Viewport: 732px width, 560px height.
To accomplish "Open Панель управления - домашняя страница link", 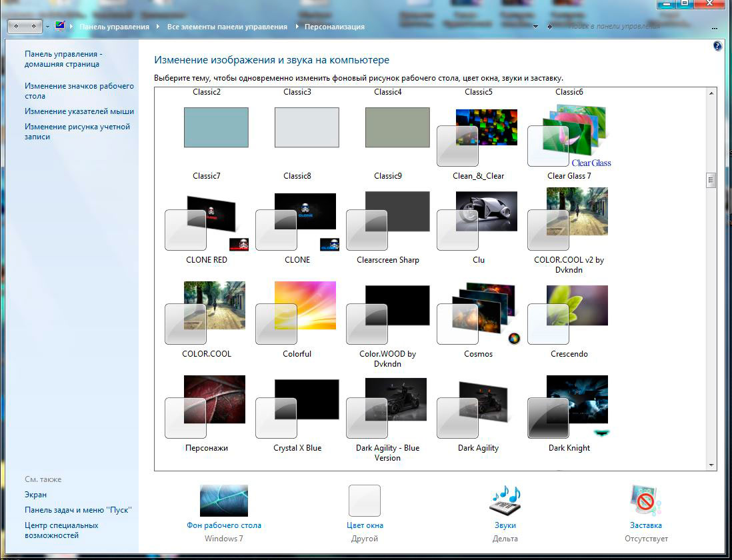I will 63,59.
